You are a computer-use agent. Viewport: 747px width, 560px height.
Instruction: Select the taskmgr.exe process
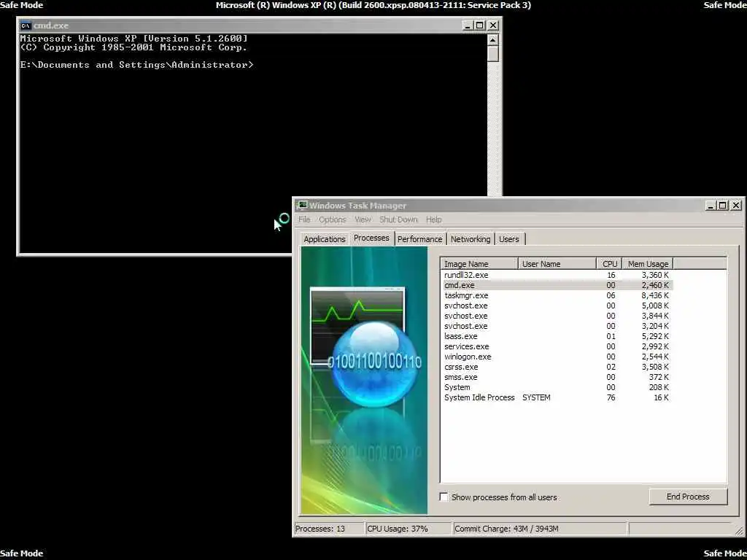[557, 296]
